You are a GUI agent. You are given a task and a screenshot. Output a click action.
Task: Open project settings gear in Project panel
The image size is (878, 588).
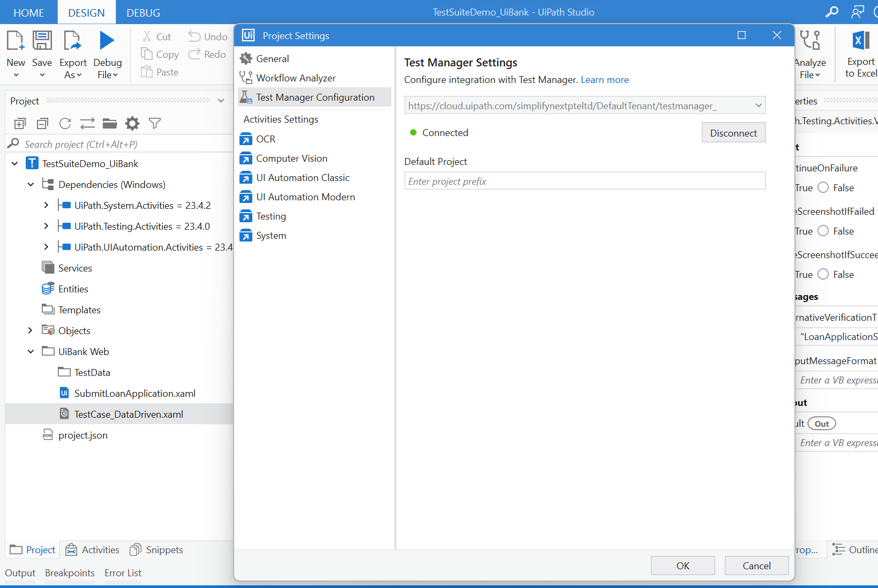point(132,124)
